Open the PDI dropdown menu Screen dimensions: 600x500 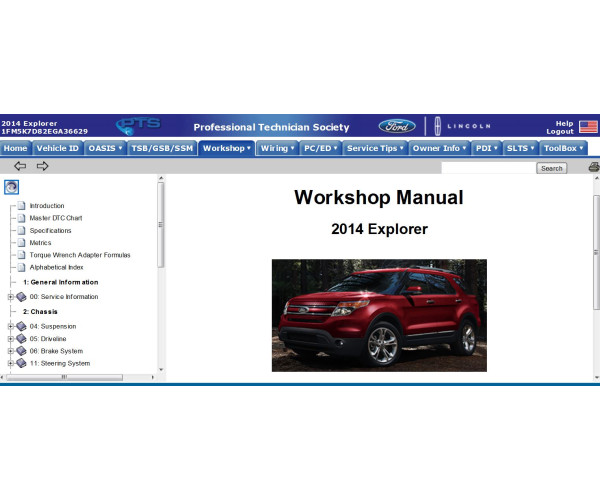pos(486,148)
